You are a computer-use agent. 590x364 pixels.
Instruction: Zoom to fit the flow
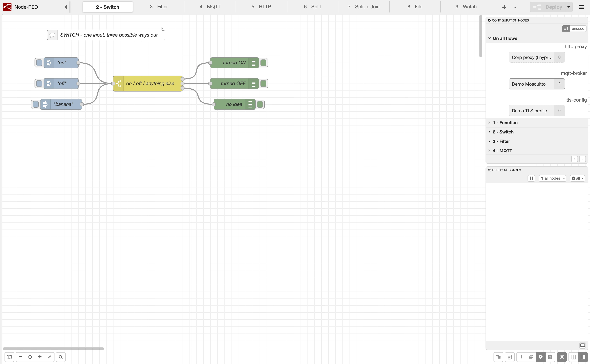click(49, 357)
